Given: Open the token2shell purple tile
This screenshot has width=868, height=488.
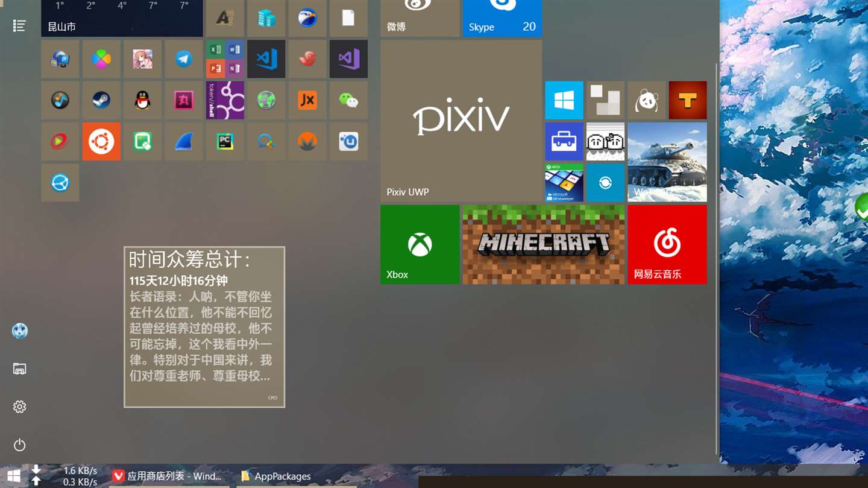Looking at the screenshot, I should coord(225,100).
